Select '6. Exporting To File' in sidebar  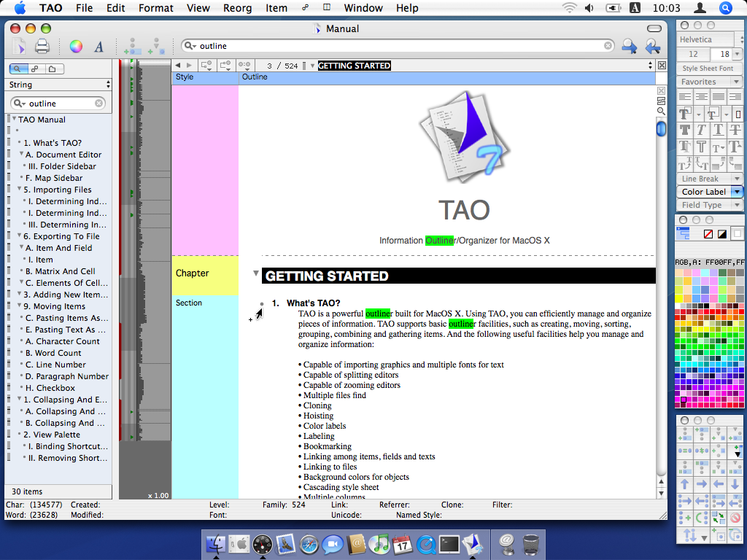click(61, 236)
